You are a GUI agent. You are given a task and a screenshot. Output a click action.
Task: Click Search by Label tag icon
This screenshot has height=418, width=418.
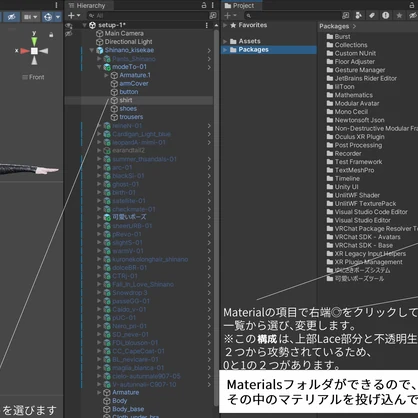pos(372,15)
